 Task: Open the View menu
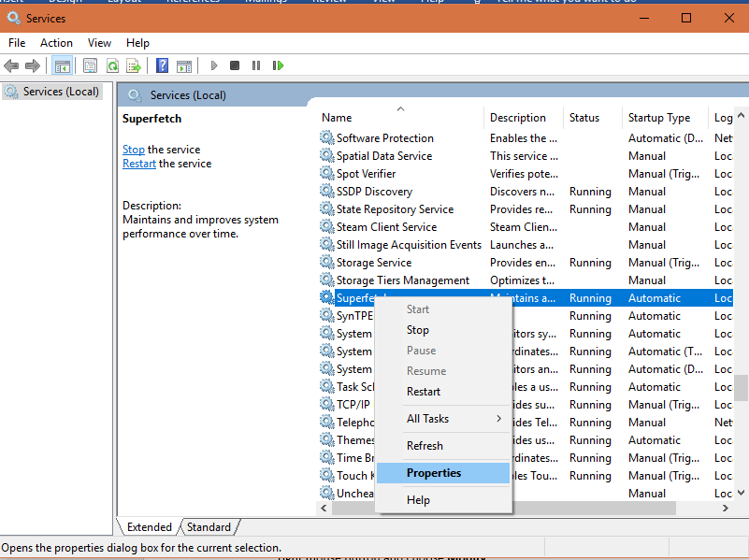[99, 43]
